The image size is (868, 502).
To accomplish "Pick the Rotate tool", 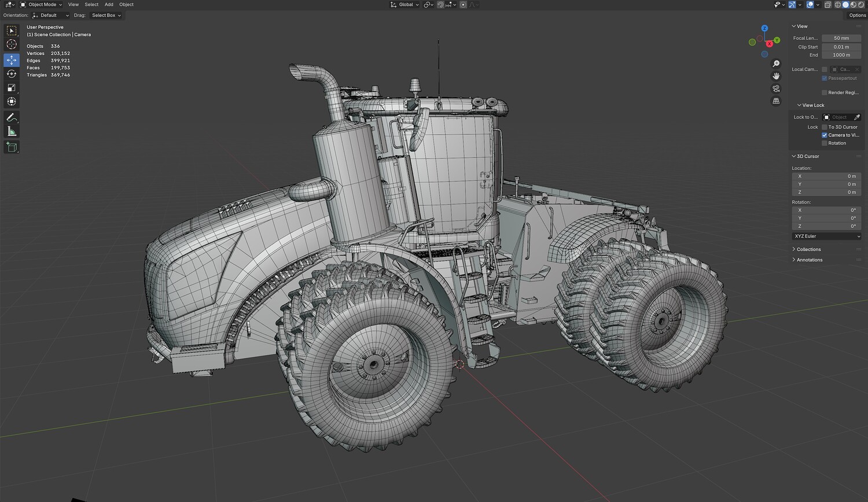I will (x=12, y=73).
